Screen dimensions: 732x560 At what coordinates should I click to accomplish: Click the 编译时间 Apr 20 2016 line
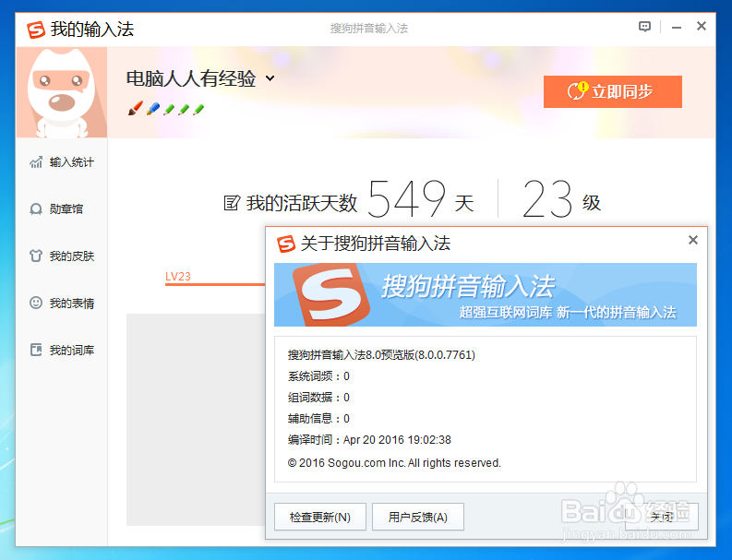pyautogui.click(x=369, y=439)
